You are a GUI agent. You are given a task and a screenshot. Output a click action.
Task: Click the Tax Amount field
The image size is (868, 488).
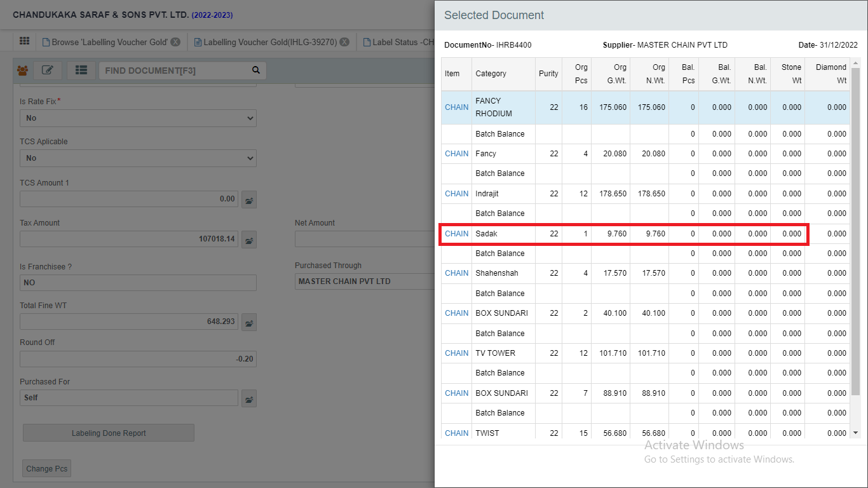click(129, 239)
